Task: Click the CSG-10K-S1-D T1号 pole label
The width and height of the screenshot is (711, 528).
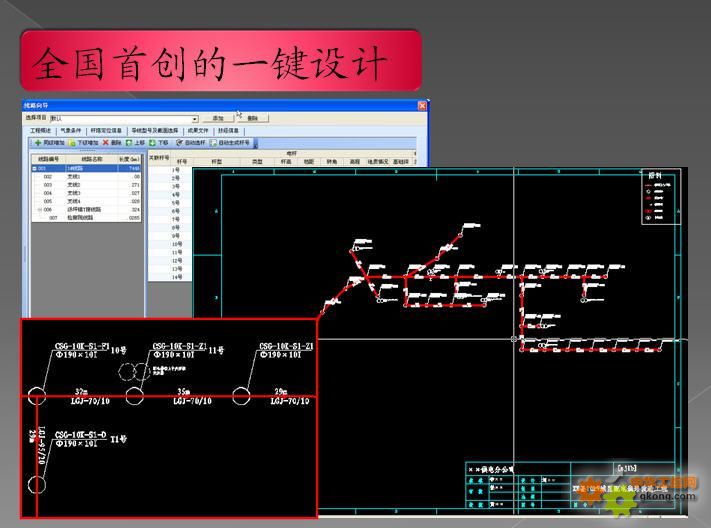Action: pos(91,439)
